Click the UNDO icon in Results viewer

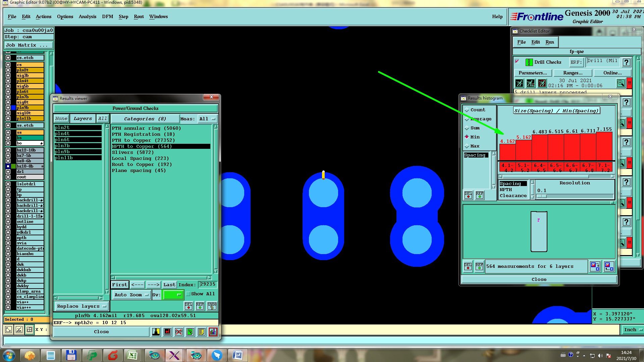point(212,306)
